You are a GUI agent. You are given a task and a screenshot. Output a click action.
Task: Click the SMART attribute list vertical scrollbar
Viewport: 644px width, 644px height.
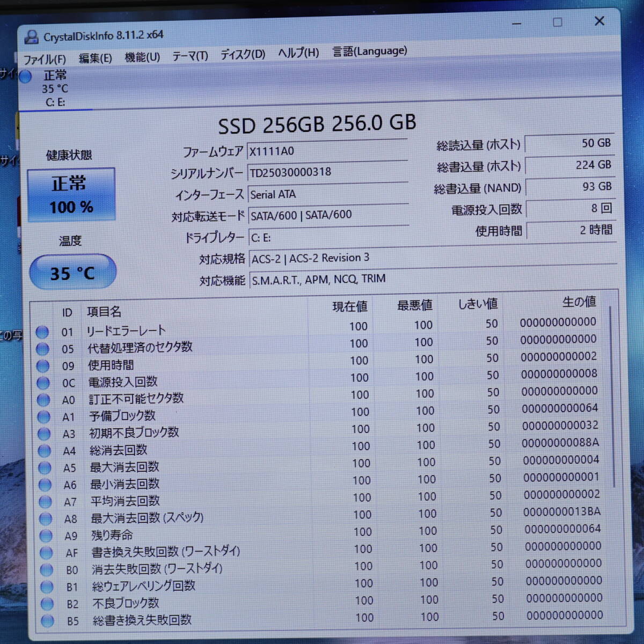[613, 397]
